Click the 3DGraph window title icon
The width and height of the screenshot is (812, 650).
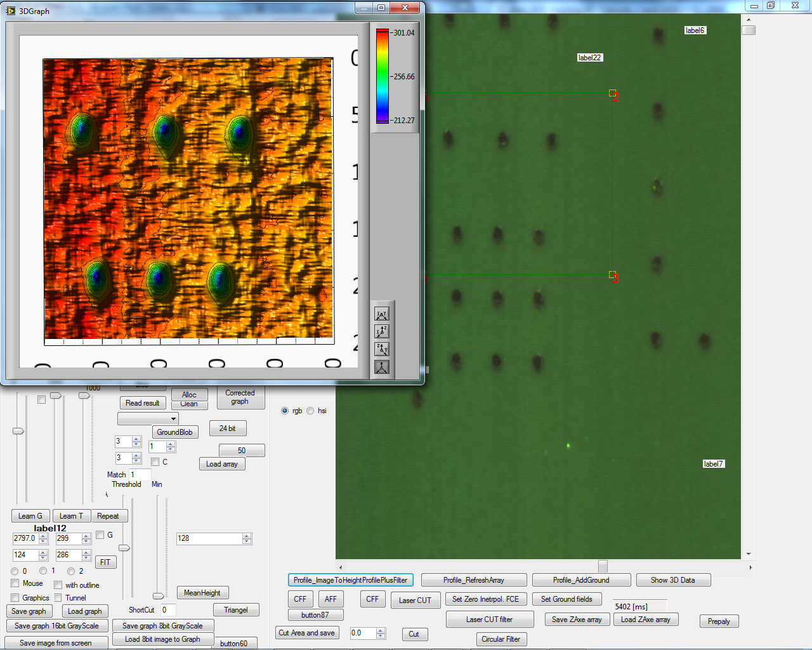(11, 11)
